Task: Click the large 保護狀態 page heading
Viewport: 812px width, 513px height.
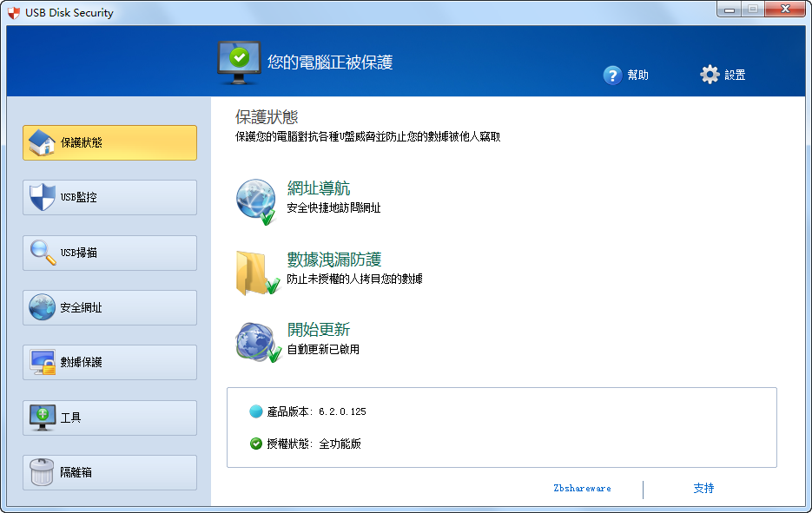Action: tap(267, 117)
